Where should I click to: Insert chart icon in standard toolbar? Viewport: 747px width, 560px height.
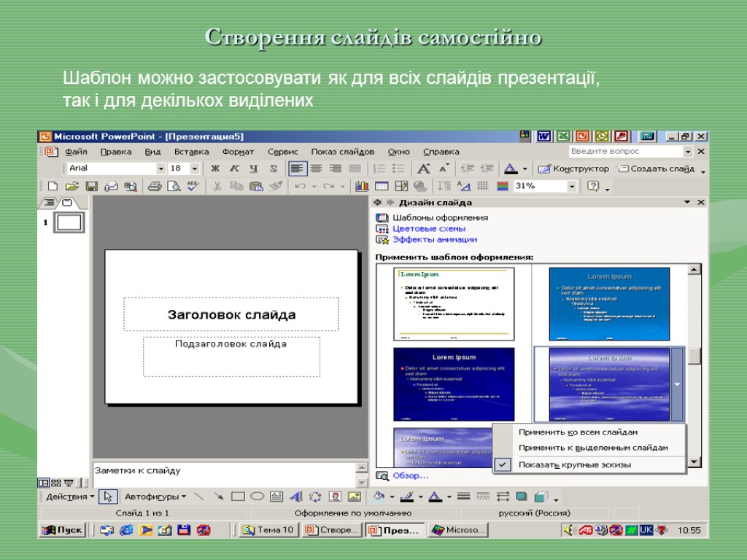(x=362, y=186)
